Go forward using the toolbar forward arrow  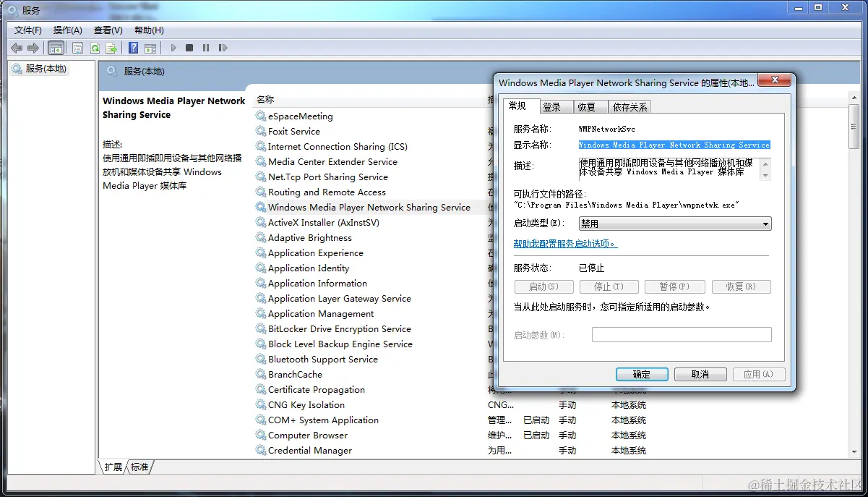pos(33,48)
